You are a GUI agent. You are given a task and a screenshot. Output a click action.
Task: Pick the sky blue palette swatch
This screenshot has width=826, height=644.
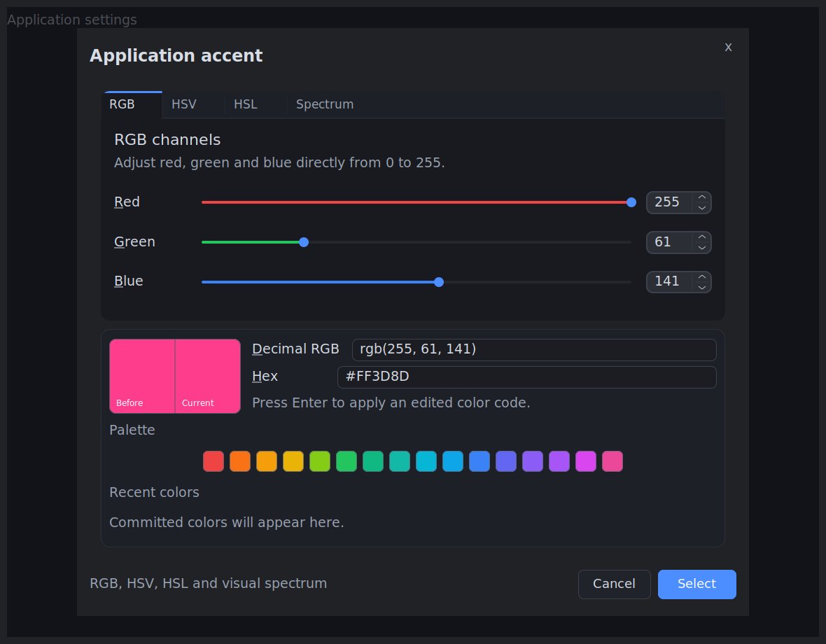[453, 461]
